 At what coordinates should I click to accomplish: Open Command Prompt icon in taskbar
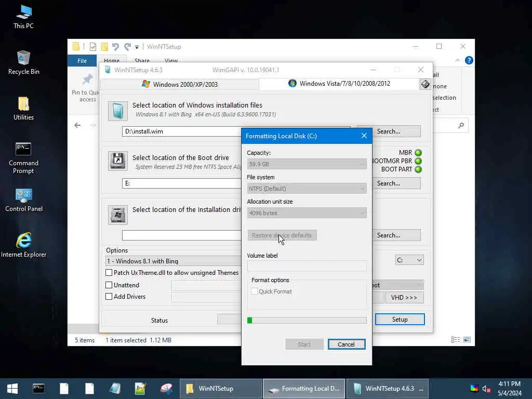point(38,389)
